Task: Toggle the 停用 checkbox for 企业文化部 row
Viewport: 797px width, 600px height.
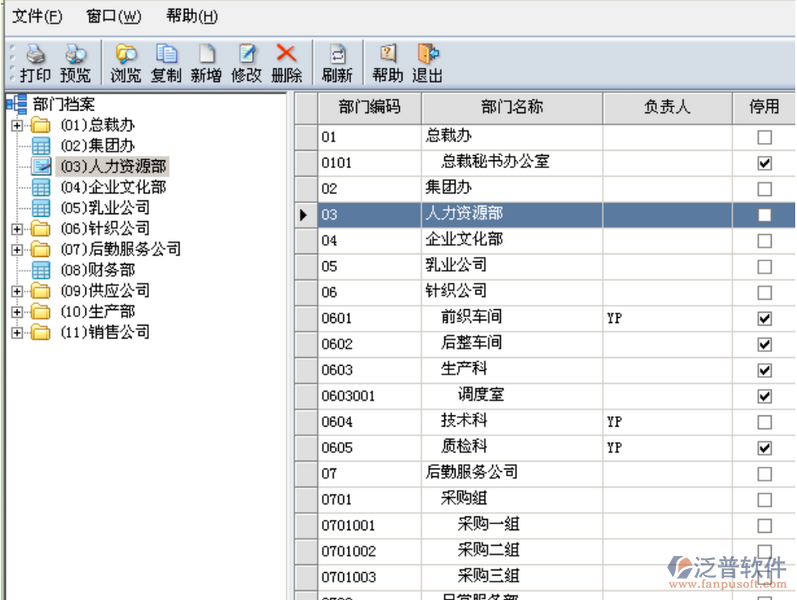Action: click(764, 240)
